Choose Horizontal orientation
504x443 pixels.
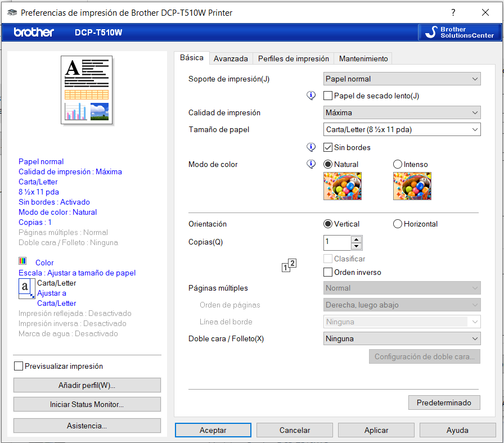click(398, 224)
